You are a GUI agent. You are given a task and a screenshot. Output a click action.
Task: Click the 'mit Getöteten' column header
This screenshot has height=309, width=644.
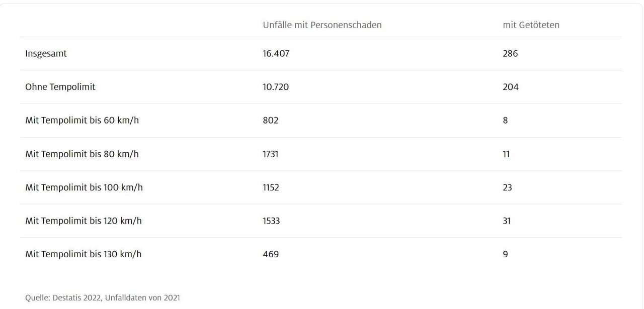pyautogui.click(x=531, y=25)
